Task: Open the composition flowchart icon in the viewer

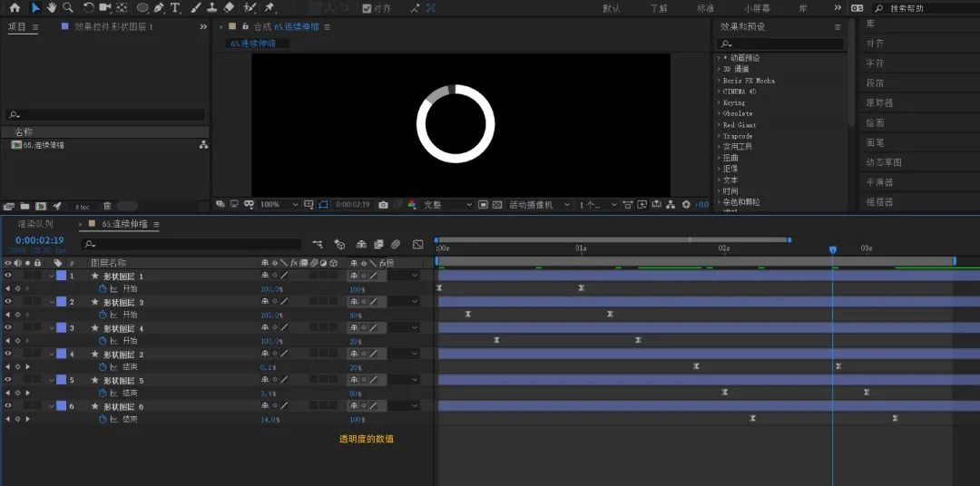Action: [671, 204]
